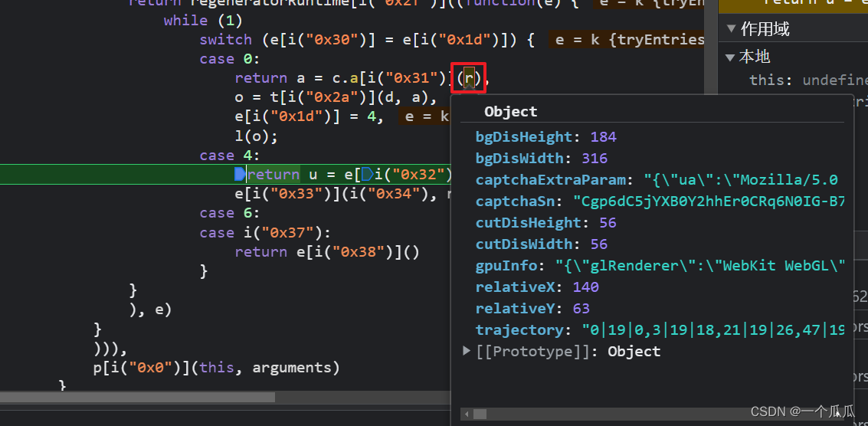Viewport: 868px width, 426px height.
Task: Click the 'p[i("0x0")](this, arguments)' line
Action: (x=217, y=367)
